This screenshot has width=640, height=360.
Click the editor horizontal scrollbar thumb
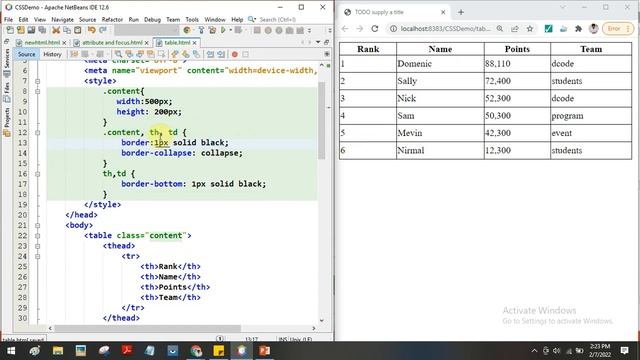coord(147,328)
